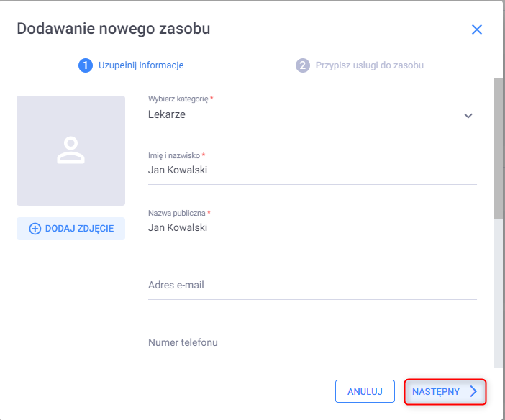505x420 pixels.
Task: Click the Imię i nazwisko input field
Action: pos(311,170)
